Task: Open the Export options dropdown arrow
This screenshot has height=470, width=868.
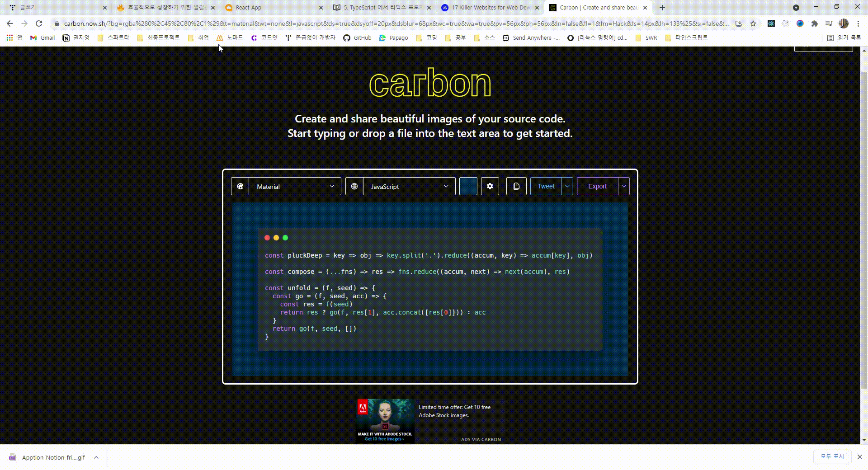Action: [x=624, y=186]
